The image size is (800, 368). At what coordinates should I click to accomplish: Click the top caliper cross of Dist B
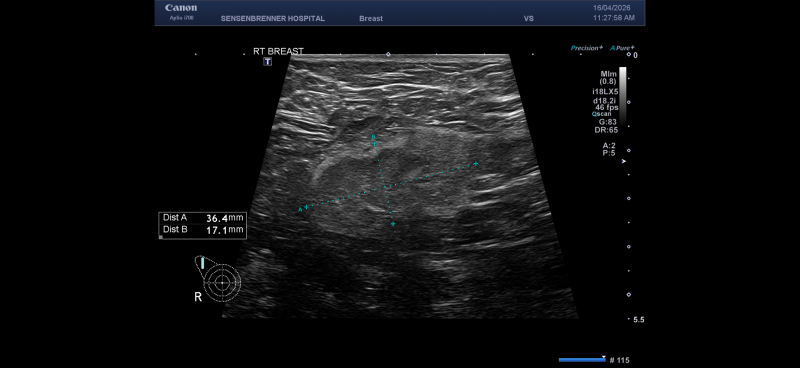(374, 144)
